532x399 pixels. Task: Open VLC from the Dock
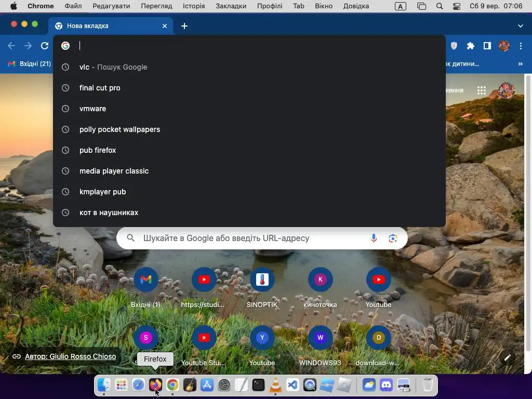[275, 385]
